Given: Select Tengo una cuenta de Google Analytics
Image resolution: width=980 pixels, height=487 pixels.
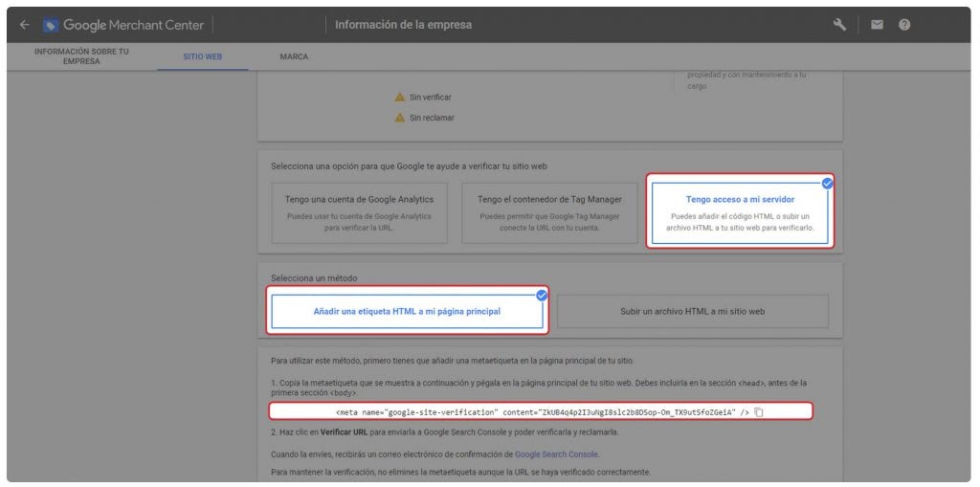Looking at the screenshot, I should pyautogui.click(x=360, y=212).
